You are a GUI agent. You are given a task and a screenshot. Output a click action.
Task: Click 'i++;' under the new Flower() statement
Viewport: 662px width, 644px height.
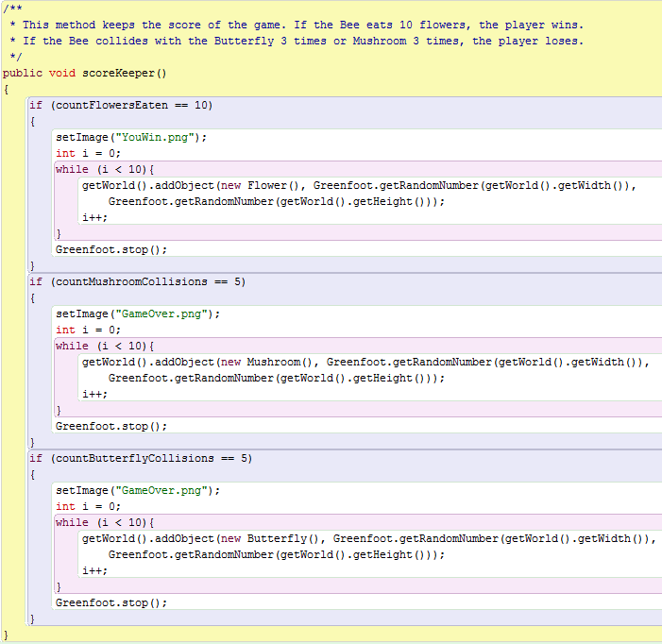95,218
